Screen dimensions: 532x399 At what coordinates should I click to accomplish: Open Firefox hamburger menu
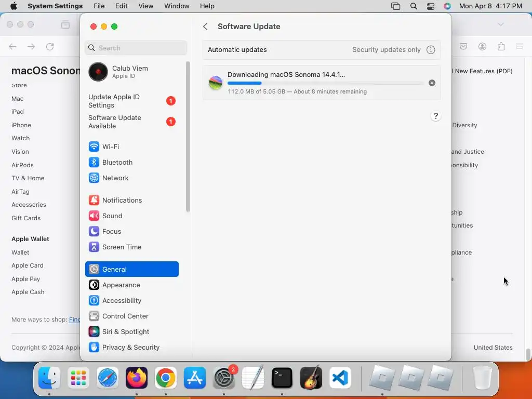click(519, 46)
